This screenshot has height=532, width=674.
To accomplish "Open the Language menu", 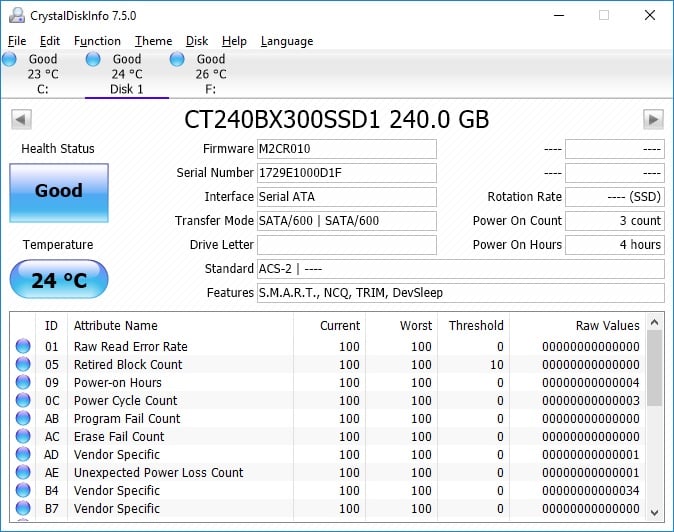I will [x=287, y=41].
